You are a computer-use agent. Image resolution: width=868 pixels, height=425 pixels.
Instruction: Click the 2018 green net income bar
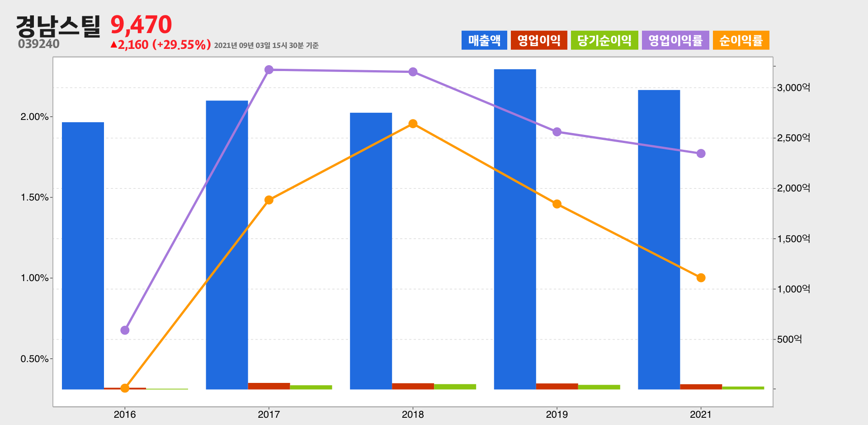455,387
